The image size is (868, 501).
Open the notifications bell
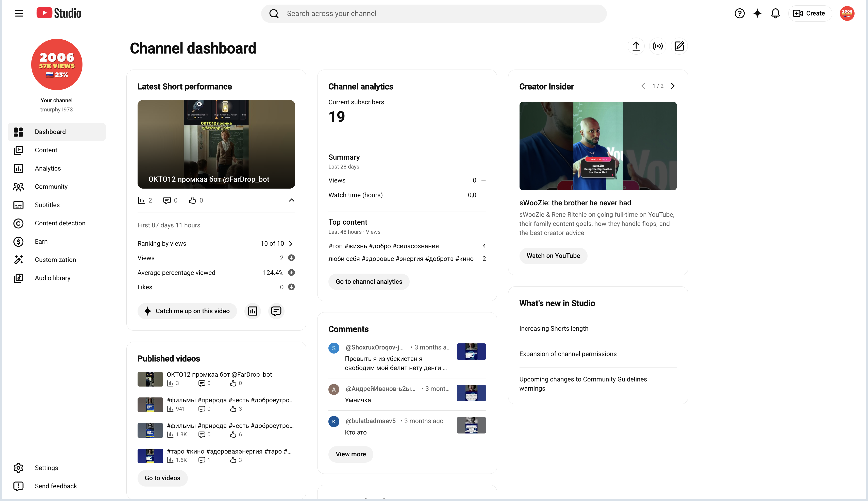coord(775,13)
